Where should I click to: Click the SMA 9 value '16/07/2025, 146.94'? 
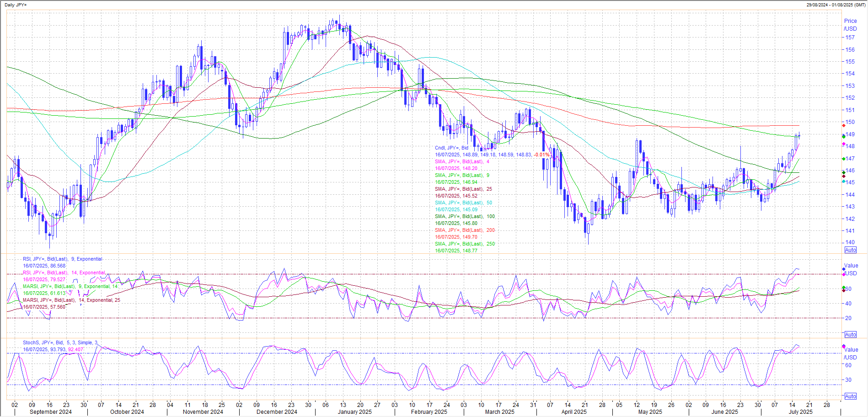pos(456,182)
